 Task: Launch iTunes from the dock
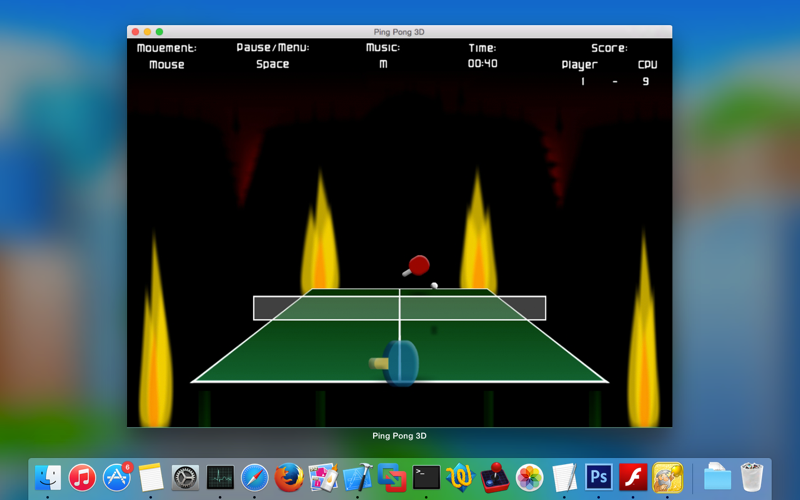[x=82, y=478]
